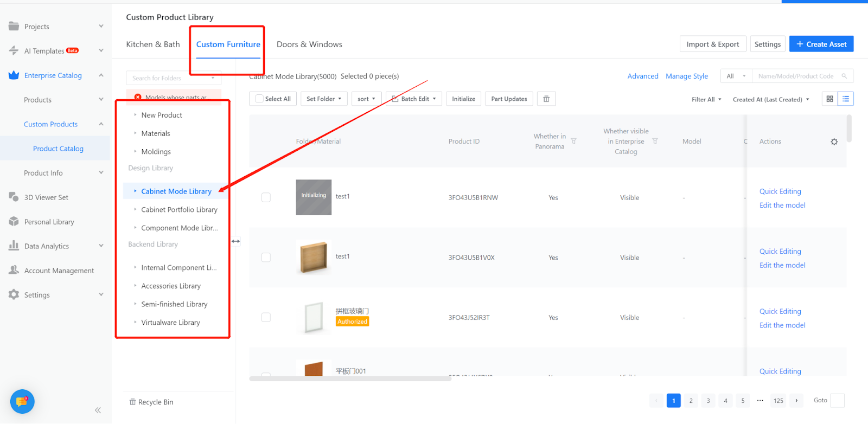Go to page 125
868x424 pixels.
tap(778, 401)
